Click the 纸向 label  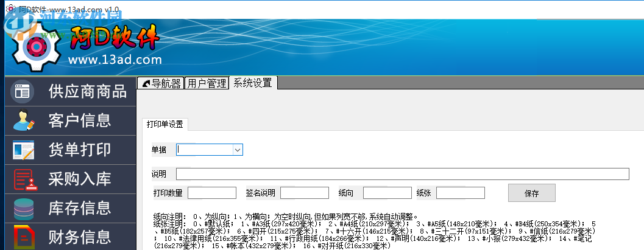tap(346, 193)
